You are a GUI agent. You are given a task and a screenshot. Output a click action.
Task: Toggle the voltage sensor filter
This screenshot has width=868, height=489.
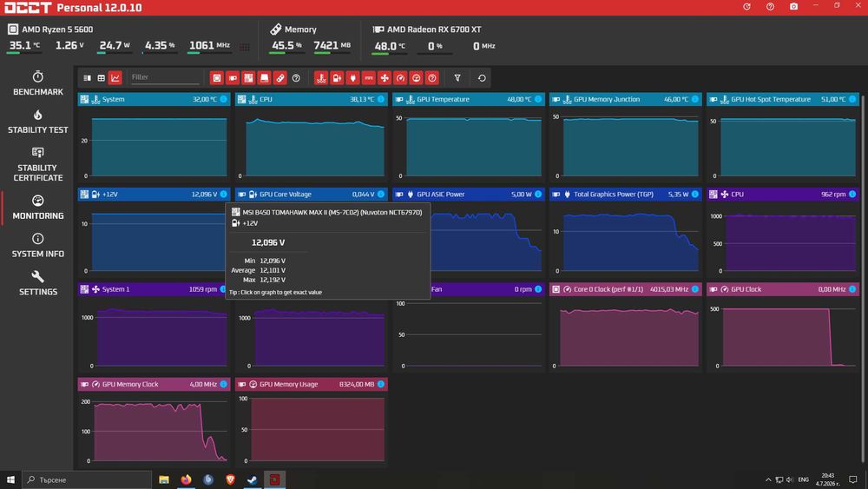coord(337,78)
